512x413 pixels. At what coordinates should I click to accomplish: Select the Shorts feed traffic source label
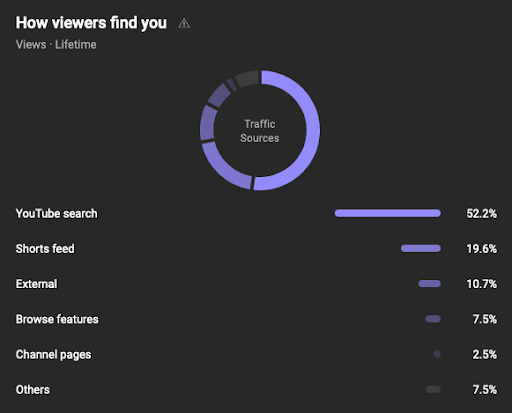pos(45,249)
